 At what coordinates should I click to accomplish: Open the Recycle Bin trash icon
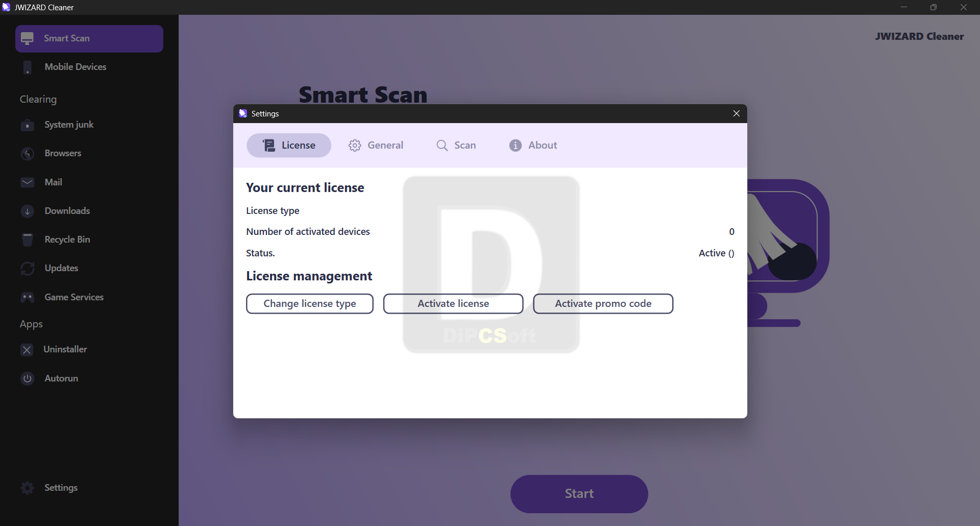click(28, 240)
